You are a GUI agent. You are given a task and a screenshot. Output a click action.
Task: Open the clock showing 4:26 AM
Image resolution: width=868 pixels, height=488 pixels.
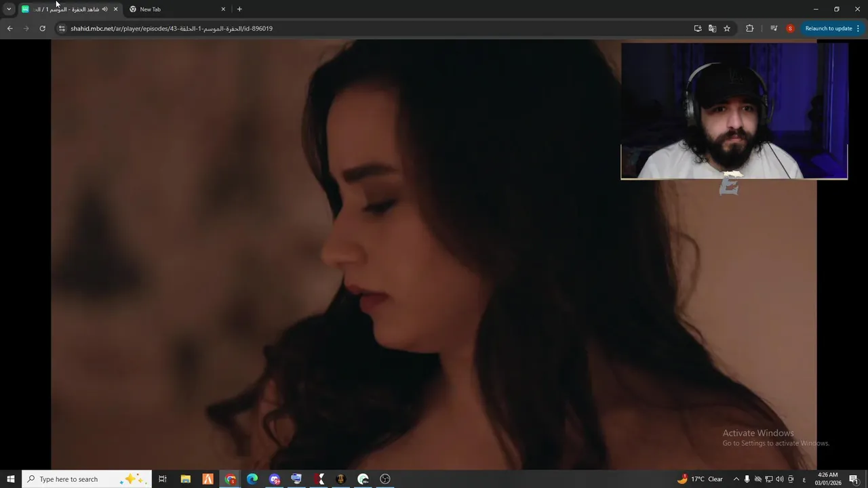pyautogui.click(x=828, y=479)
